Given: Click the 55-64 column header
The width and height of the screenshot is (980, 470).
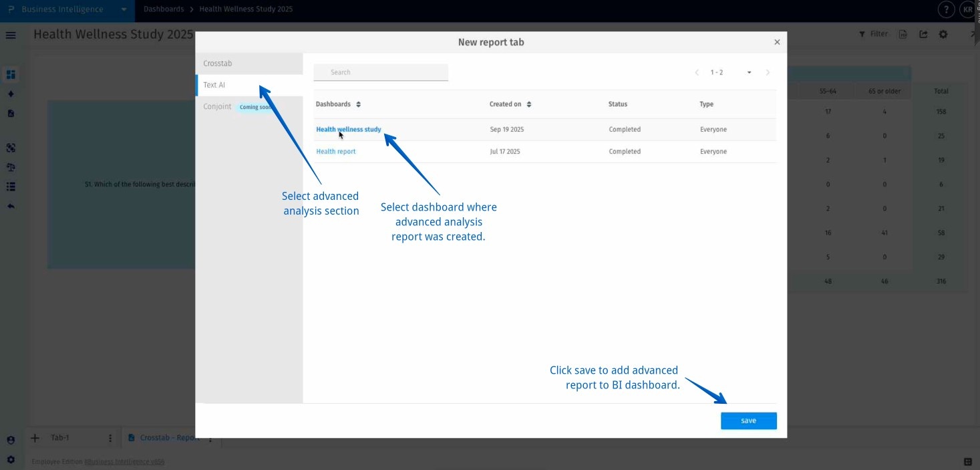Looking at the screenshot, I should 828,91.
